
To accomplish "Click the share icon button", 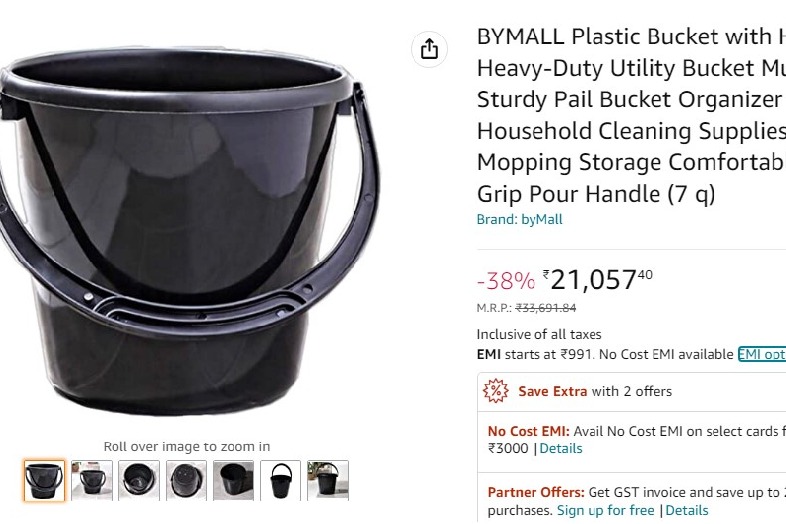I will click(429, 49).
